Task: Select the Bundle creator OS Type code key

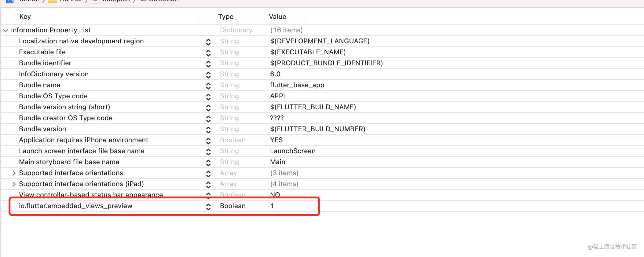Action: 66,118
